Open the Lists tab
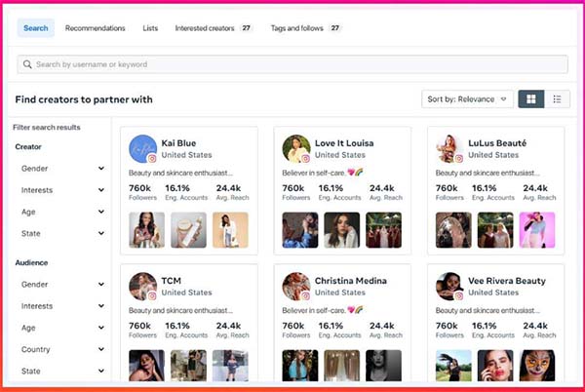The width and height of the screenshot is (585, 392). (x=150, y=28)
